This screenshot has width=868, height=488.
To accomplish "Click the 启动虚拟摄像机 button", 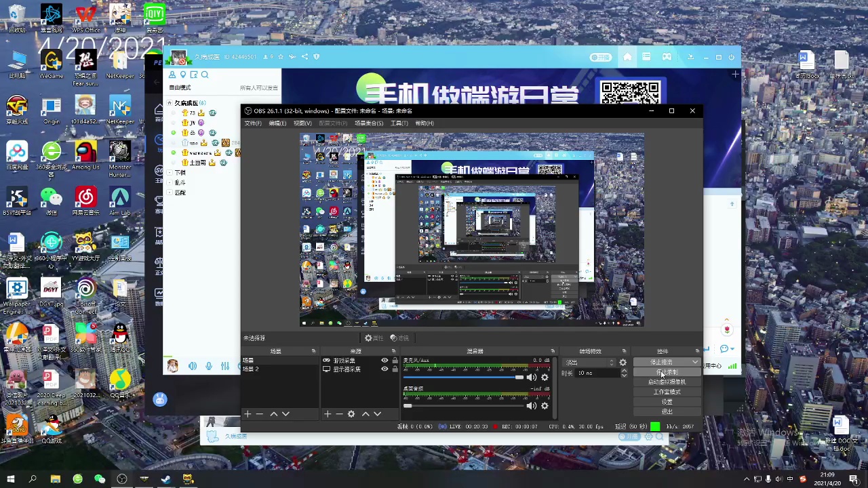I will [667, 382].
